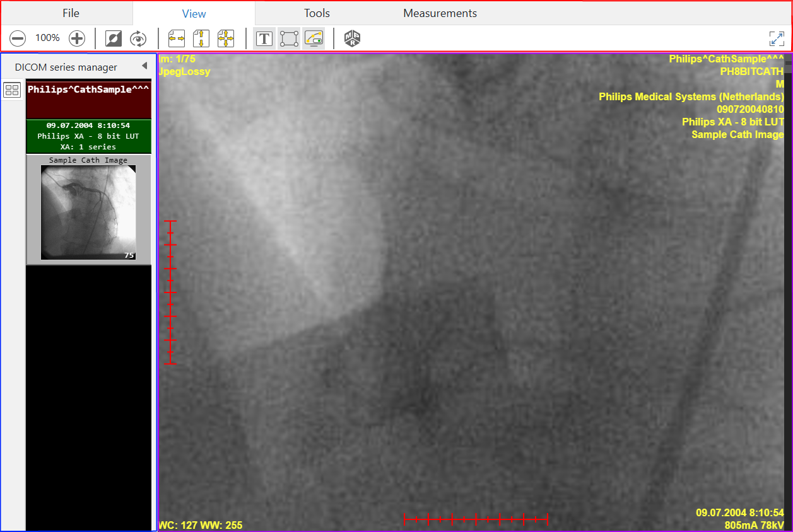Click the 090720040810 overlay text
This screenshot has height=532, width=793.
click(751, 110)
